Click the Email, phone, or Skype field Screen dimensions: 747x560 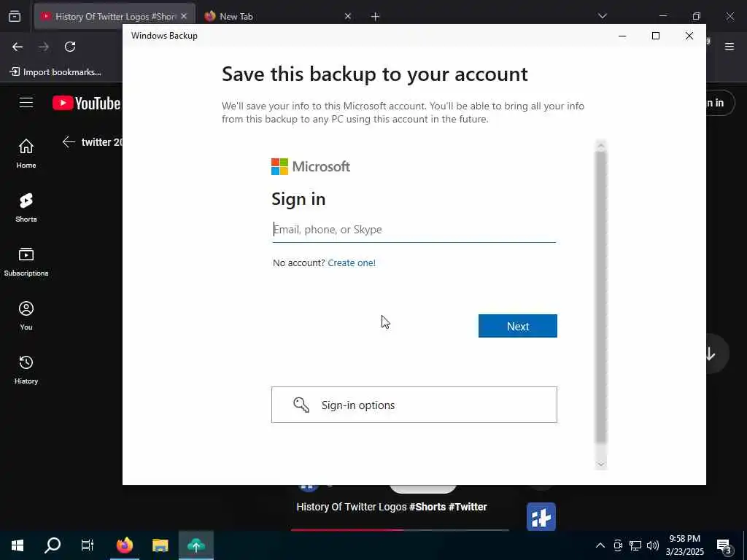pos(414,230)
